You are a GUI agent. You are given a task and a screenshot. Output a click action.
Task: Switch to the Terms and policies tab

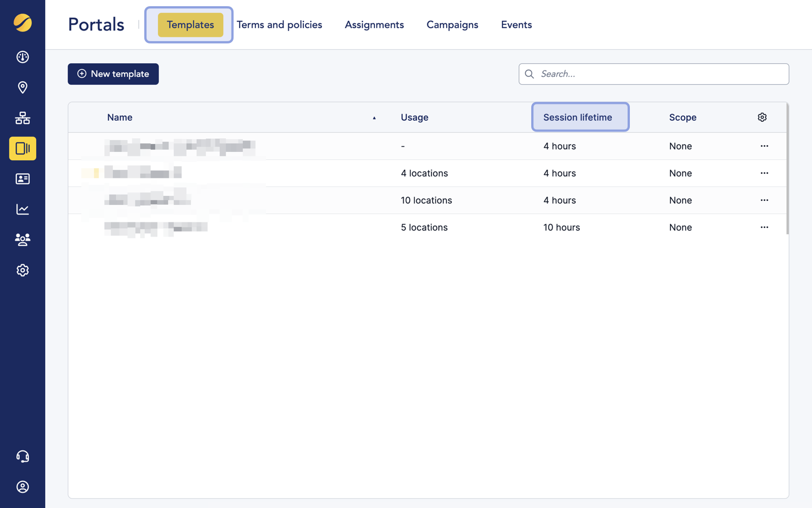[279, 25]
